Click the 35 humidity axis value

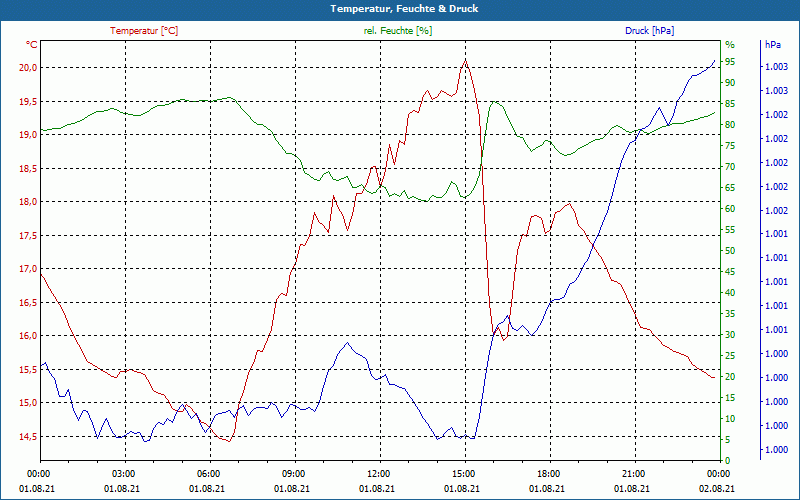[730, 314]
